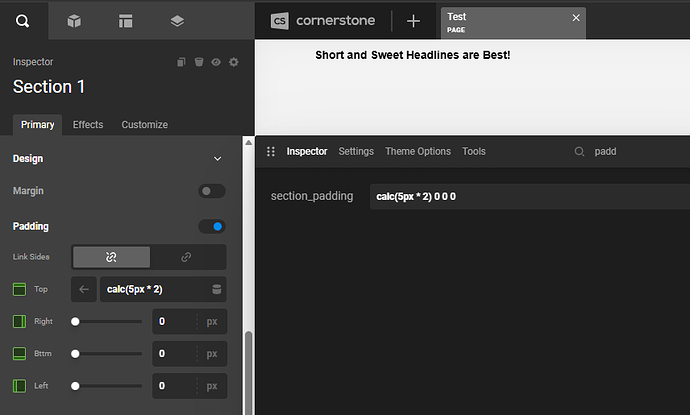The width and height of the screenshot is (690, 415).
Task: Change Left padding px unit
Action: (x=212, y=386)
